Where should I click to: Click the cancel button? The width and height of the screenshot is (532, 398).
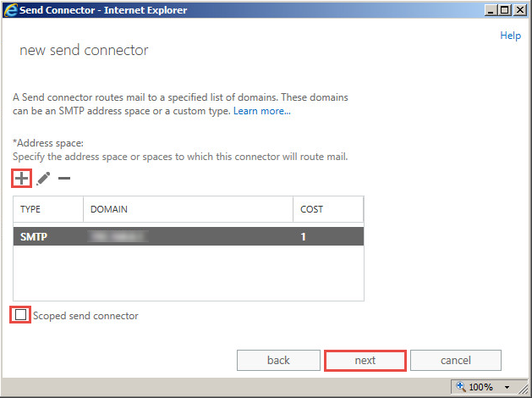point(456,360)
